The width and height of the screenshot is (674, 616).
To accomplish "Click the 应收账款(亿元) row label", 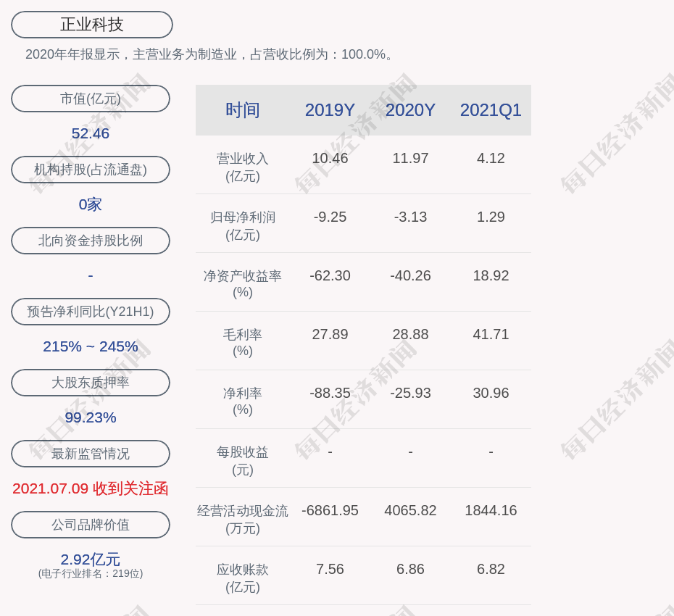I will tap(243, 578).
